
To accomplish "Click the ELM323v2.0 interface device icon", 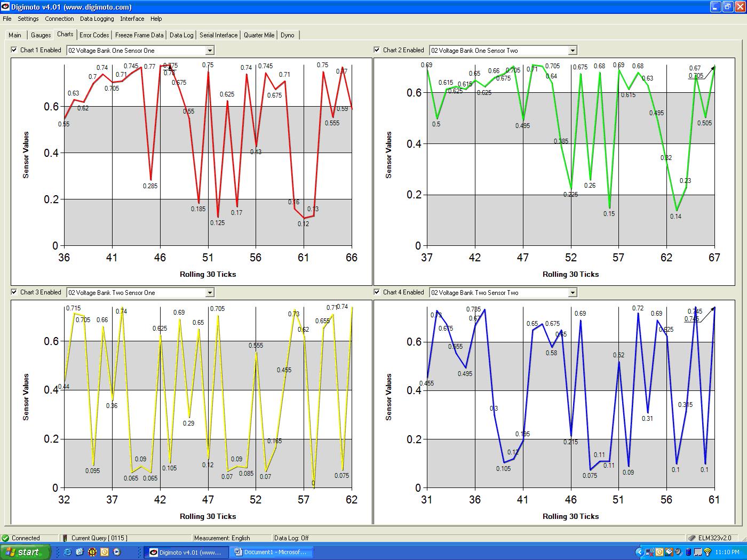I will (692, 538).
